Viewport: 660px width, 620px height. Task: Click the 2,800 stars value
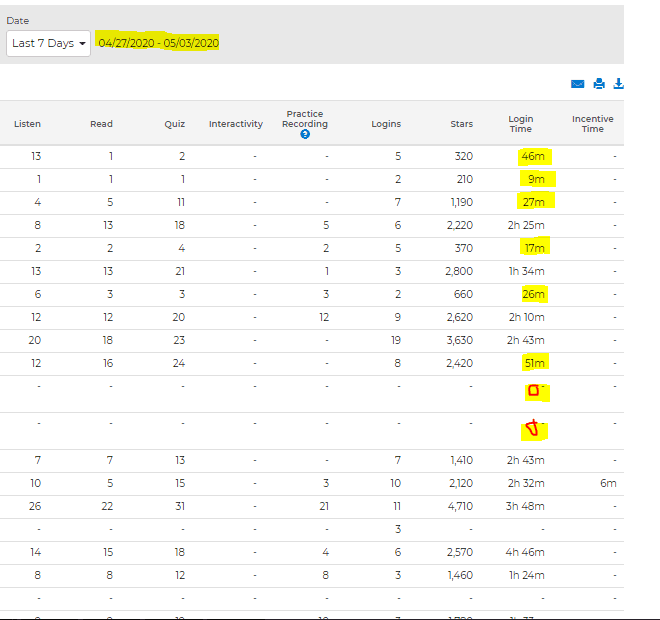point(459,271)
